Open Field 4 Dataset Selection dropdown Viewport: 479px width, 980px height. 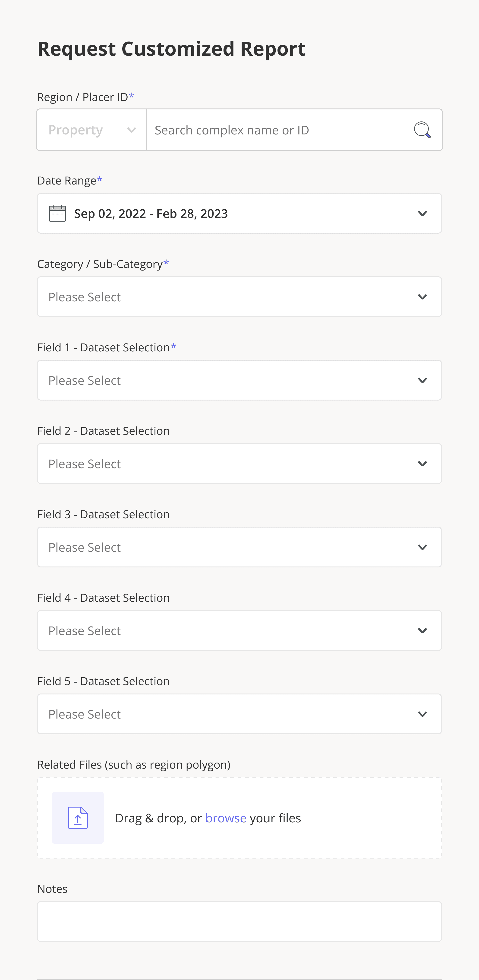[x=239, y=630]
